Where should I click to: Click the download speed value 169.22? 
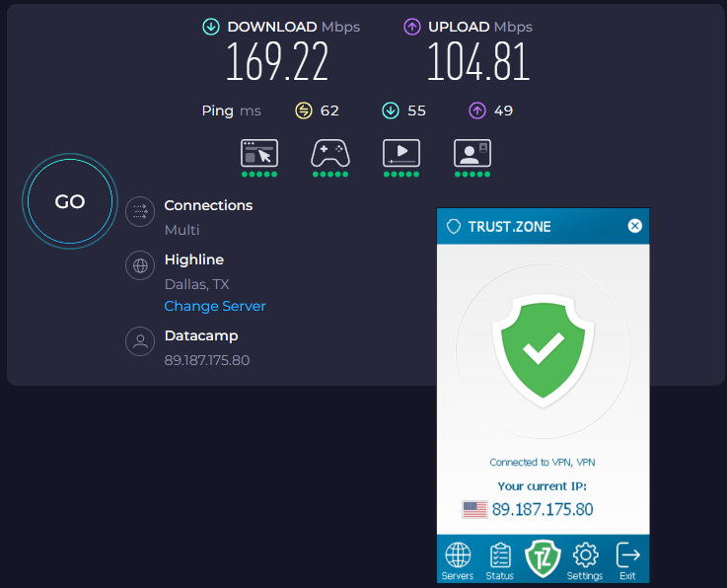(x=277, y=61)
